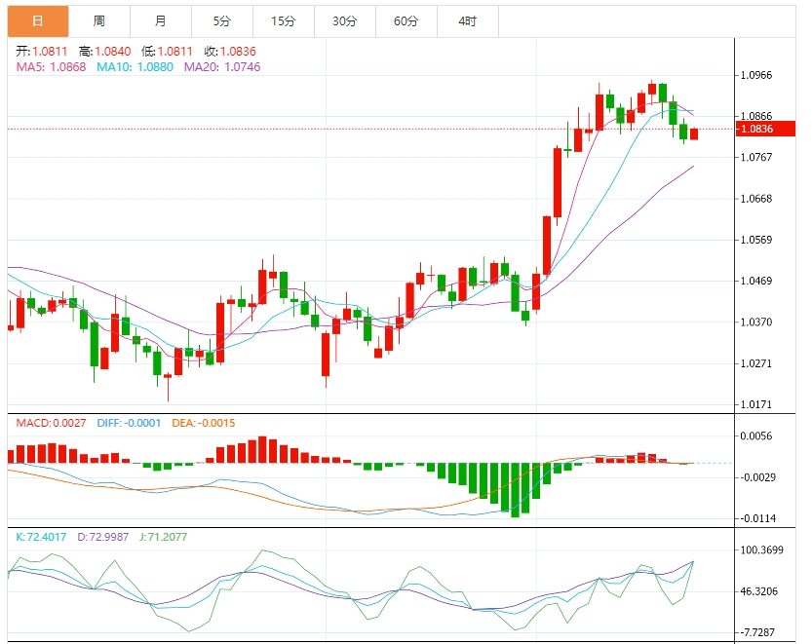Click the DEA value label

click(x=205, y=423)
